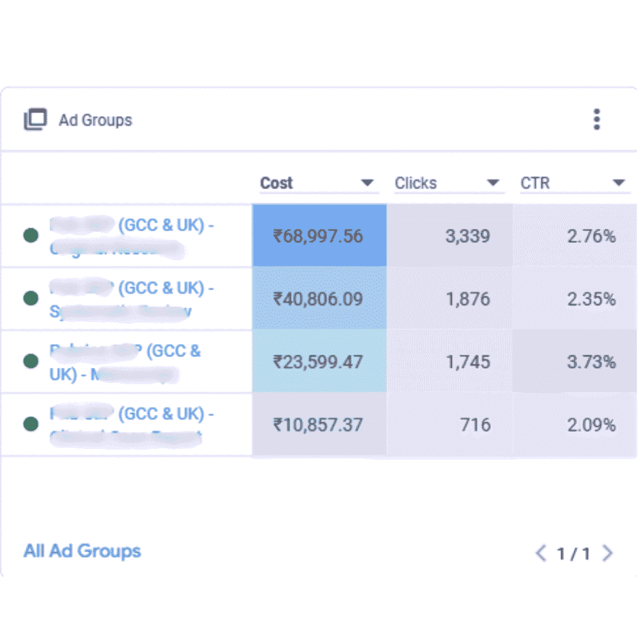Click the Ad Groups card title text
644x644 pixels.
pyautogui.click(x=96, y=120)
